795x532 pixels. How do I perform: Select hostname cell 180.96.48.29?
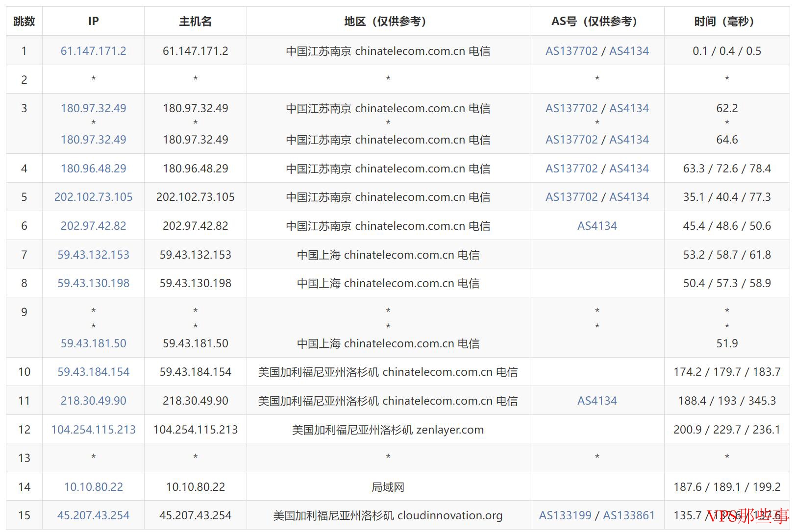click(195, 169)
